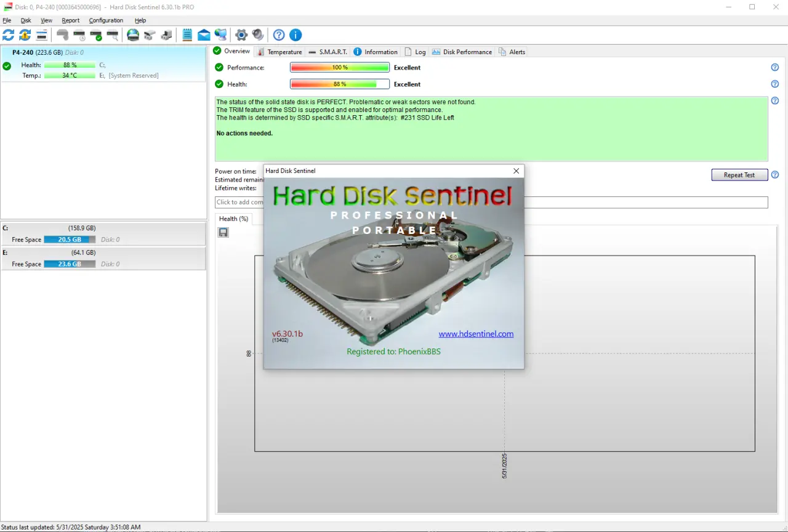Click the plain gray disk toolbar icon
Viewport: 788px width, 532px height.
[62, 34]
